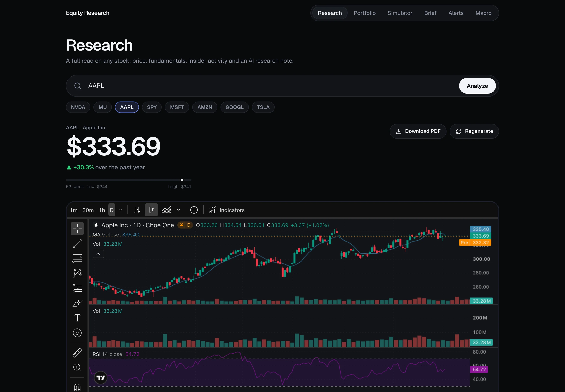
Task: Open the Portfolio tab
Action: click(365, 13)
